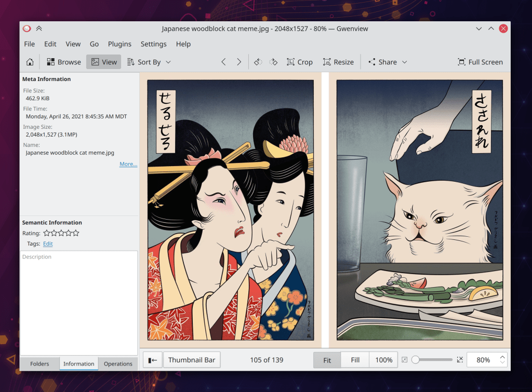Enable Fit zoom mode
Image resolution: width=532 pixels, height=392 pixels.
[327, 360]
